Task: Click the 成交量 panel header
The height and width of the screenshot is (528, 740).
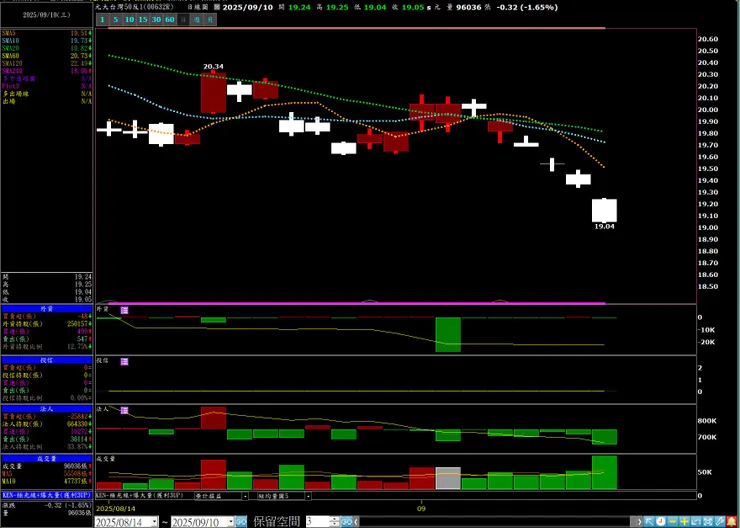Action: tap(46, 459)
